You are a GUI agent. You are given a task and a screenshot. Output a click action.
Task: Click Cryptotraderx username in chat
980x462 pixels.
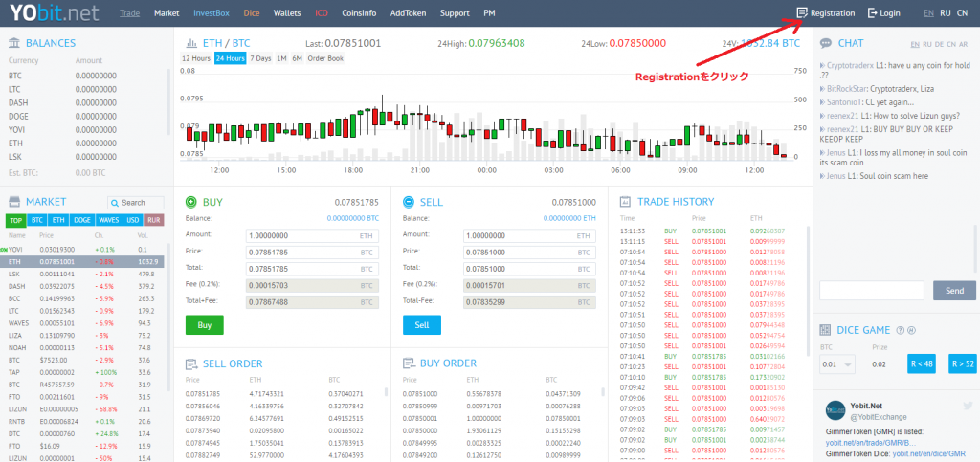[x=850, y=65]
